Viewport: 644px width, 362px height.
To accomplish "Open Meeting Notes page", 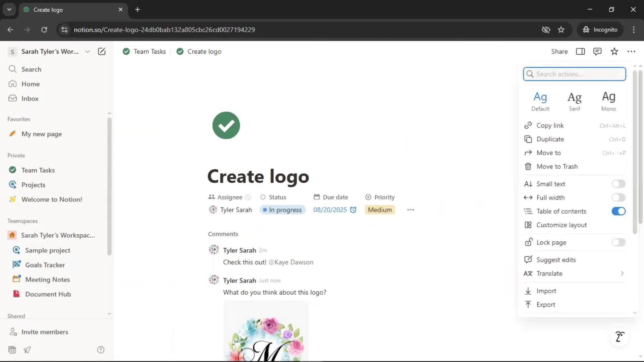I will point(48,280).
